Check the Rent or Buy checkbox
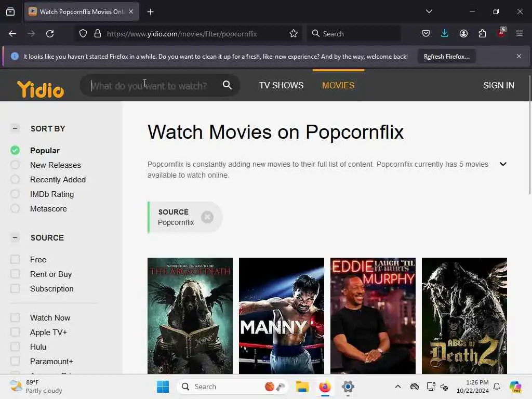 15,274
